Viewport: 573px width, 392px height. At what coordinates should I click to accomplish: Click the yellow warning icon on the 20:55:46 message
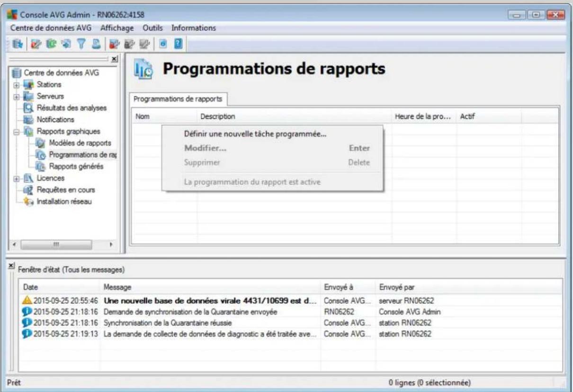pyautogui.click(x=27, y=300)
